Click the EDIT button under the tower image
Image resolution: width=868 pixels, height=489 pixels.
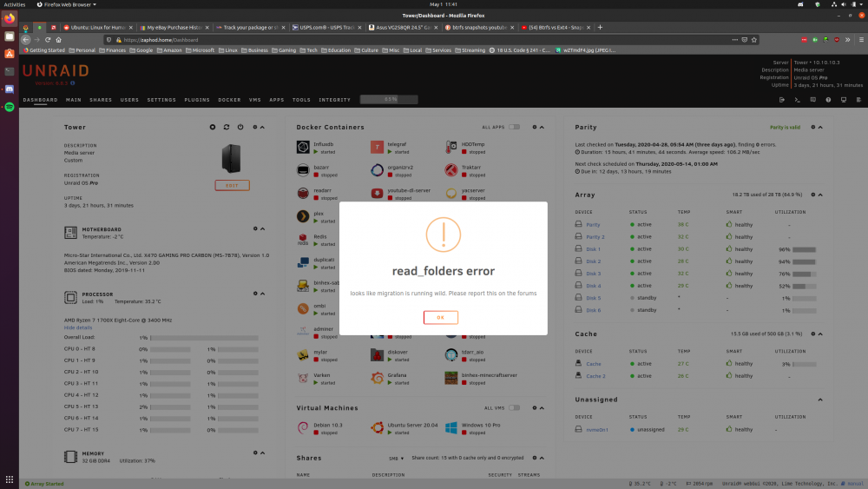pyautogui.click(x=232, y=186)
